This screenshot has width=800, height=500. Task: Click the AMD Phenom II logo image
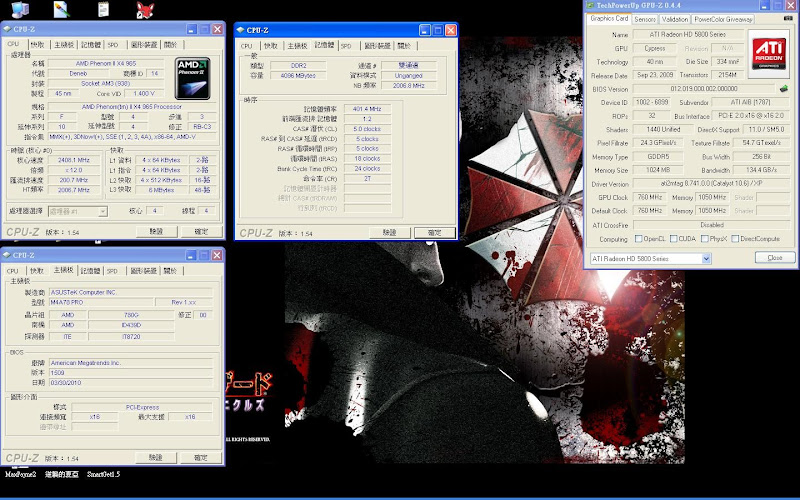pyautogui.click(x=192, y=78)
